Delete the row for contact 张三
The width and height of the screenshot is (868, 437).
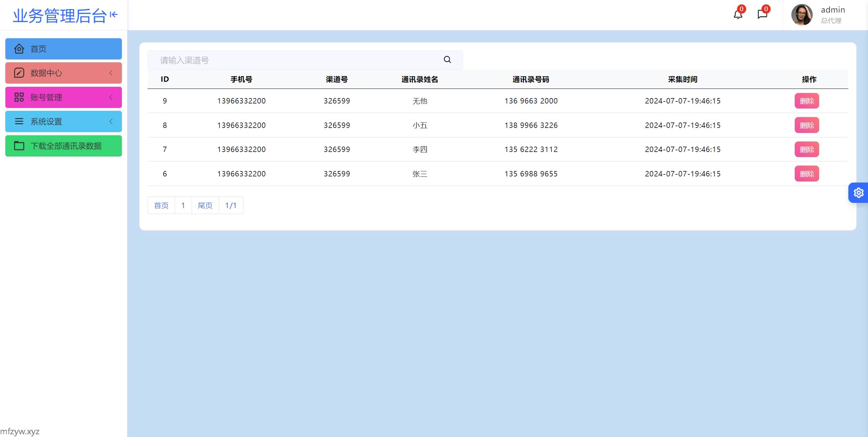pos(806,174)
